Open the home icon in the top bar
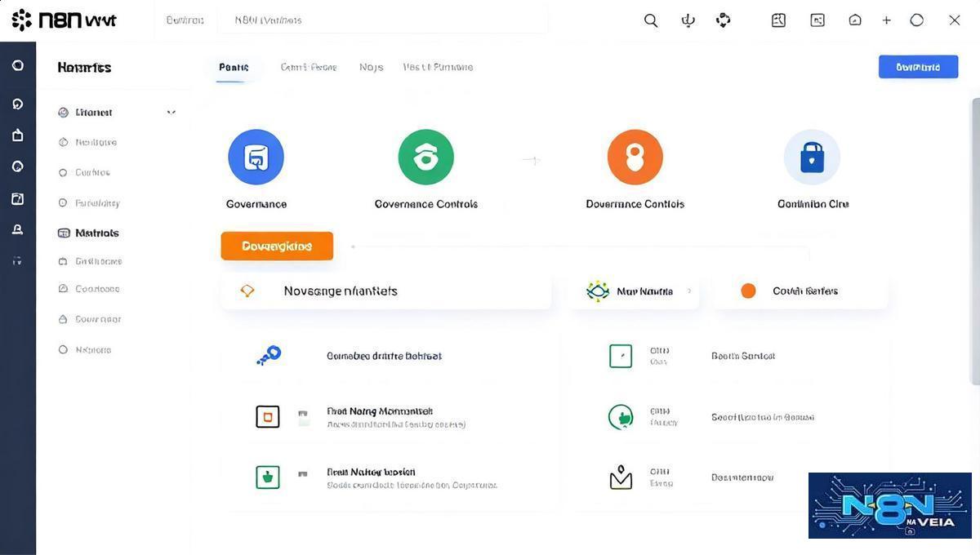The height and width of the screenshot is (555, 980). [855, 20]
